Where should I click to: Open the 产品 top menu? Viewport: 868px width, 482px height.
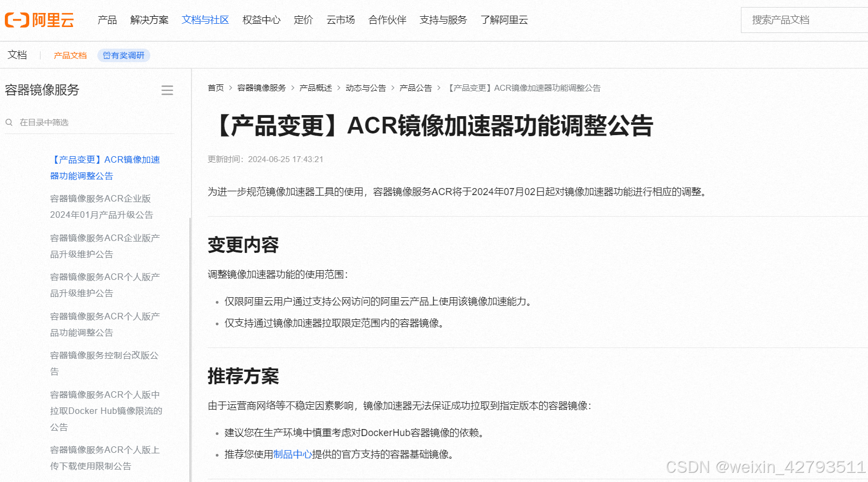coord(107,20)
